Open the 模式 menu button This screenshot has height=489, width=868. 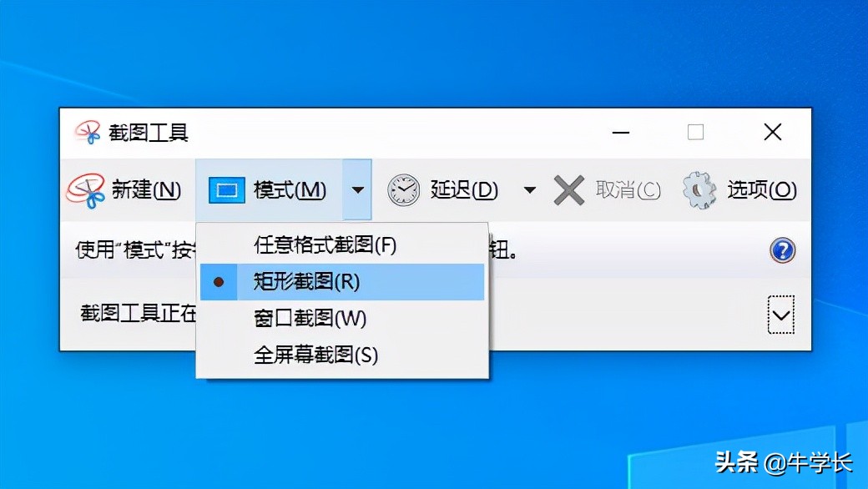(x=290, y=189)
